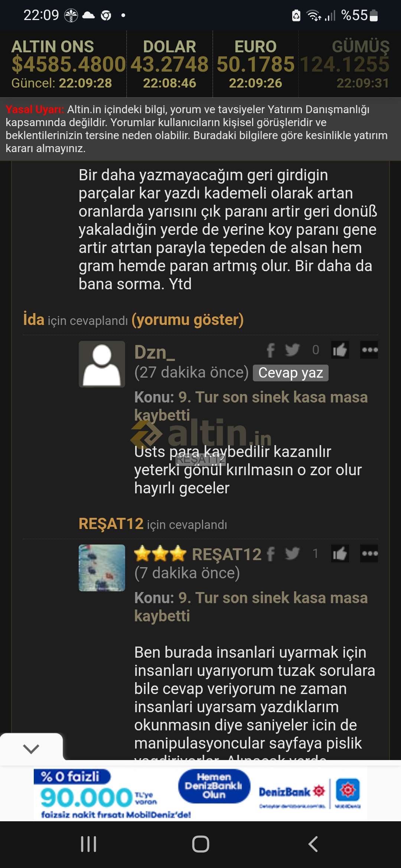Screen dimensions: 401x868
Task: Like REŞAT12's comment with thumbs-up icon
Action: pos(340,553)
